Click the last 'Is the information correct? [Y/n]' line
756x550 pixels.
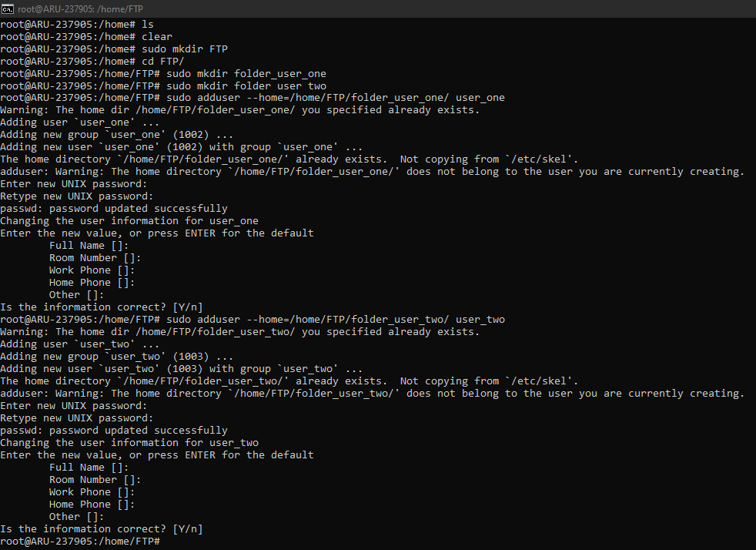(102, 529)
